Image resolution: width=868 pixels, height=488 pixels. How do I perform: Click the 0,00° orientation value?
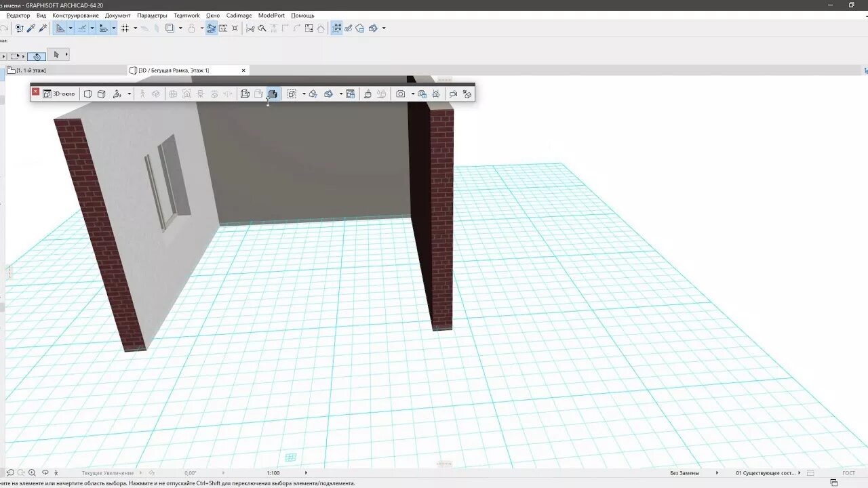(x=190, y=473)
